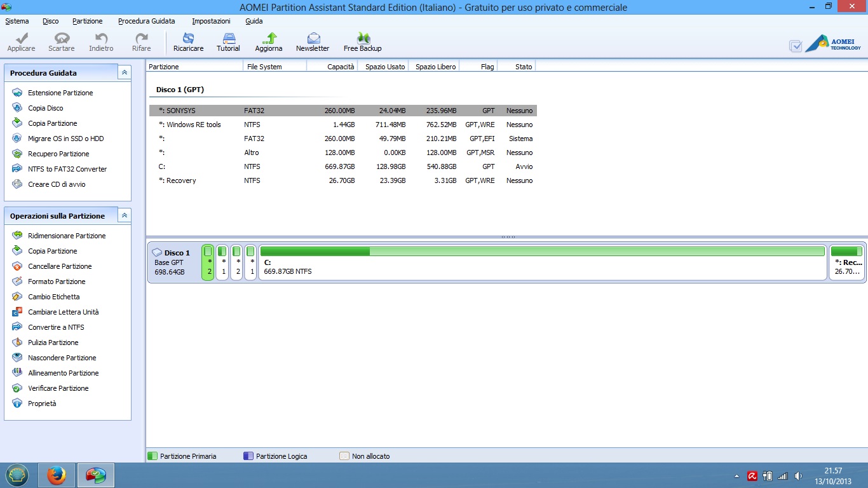Open the Sistema menu
This screenshot has width=868, height=488.
tap(17, 21)
